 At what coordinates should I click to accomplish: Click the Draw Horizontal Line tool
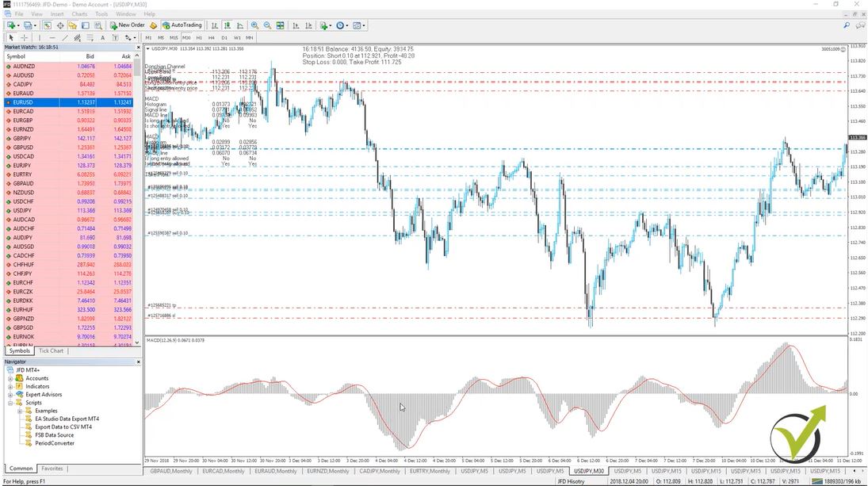click(x=52, y=37)
